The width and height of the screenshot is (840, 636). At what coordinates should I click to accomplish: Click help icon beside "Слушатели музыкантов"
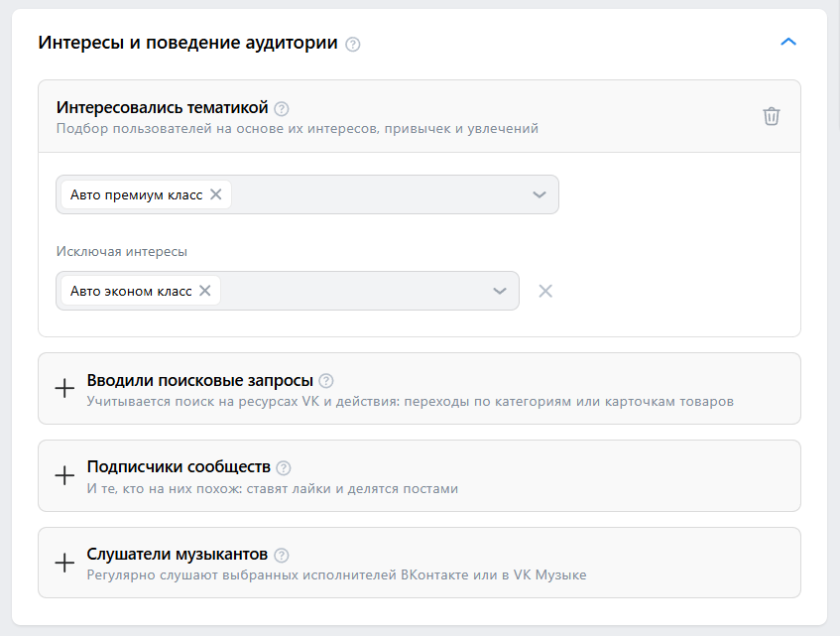281,556
